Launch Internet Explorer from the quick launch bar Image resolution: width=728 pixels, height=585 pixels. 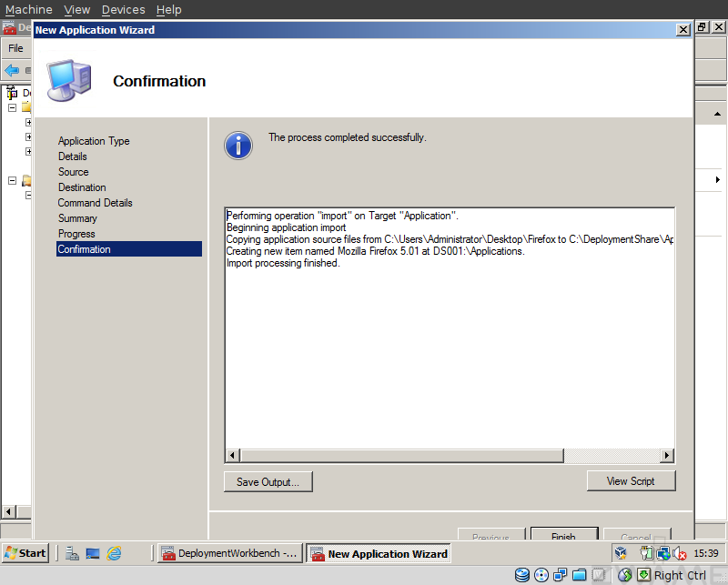114,553
